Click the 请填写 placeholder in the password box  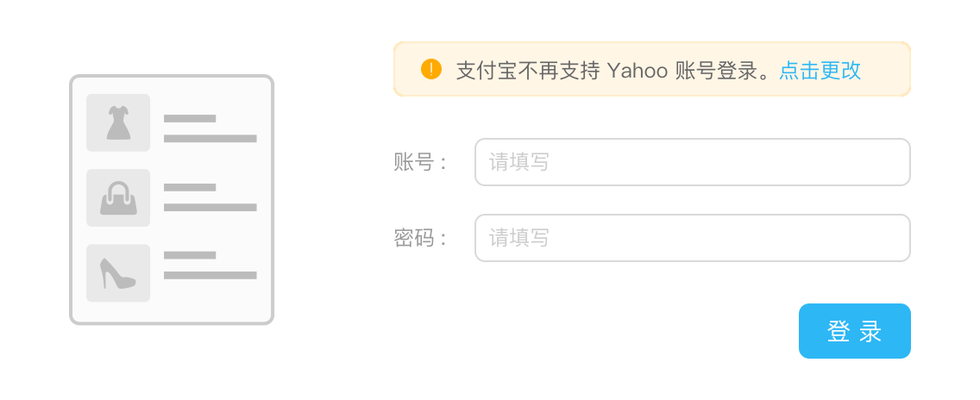point(518,238)
